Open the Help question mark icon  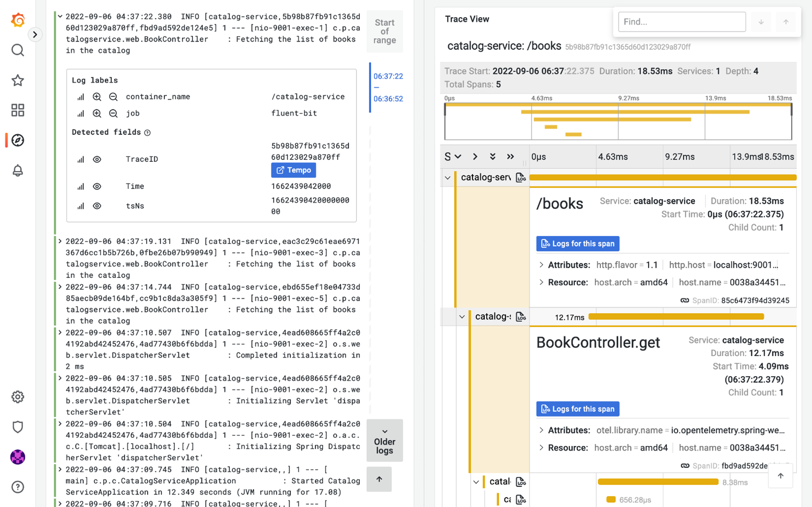[x=18, y=487]
